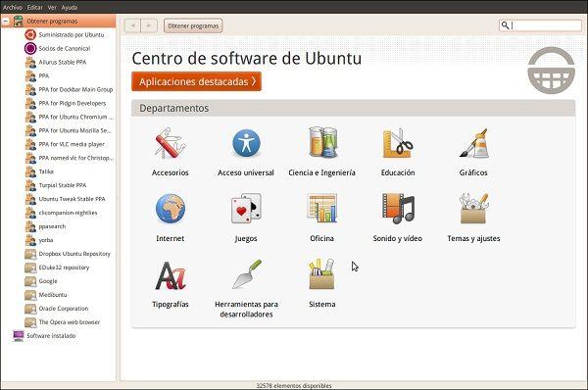Select PPA for Pidgin Developers

tap(73, 103)
